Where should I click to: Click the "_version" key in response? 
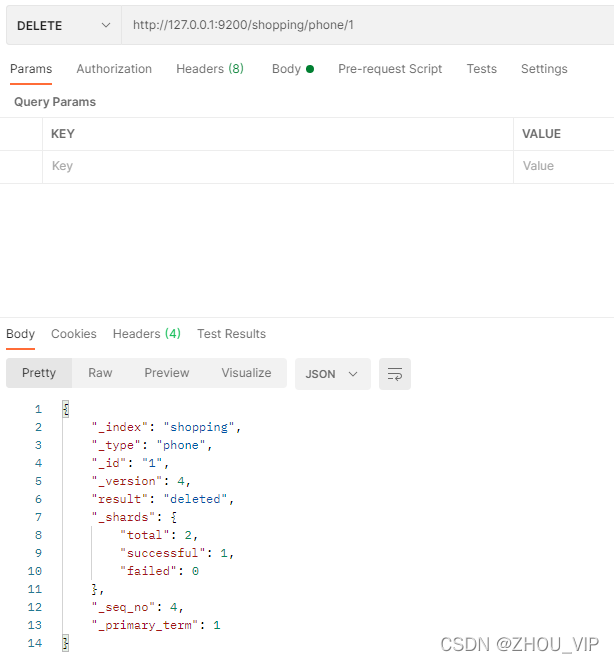pyautogui.click(x=127, y=481)
